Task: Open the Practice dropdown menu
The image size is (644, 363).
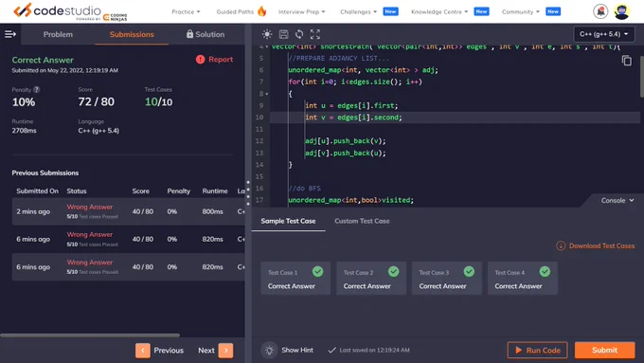Action: [186, 11]
